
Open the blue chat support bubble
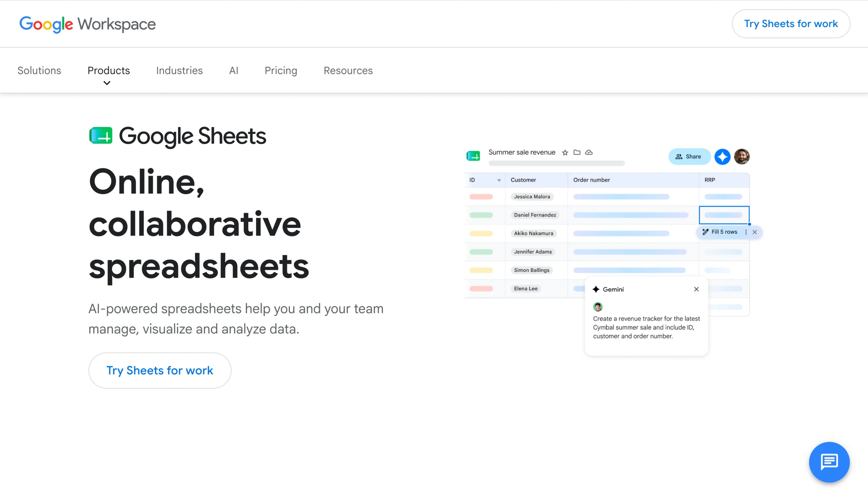[829, 462]
